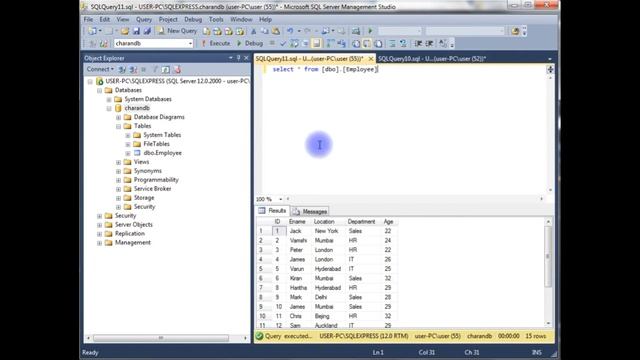Switch output to Results to Text

click(x=356, y=43)
